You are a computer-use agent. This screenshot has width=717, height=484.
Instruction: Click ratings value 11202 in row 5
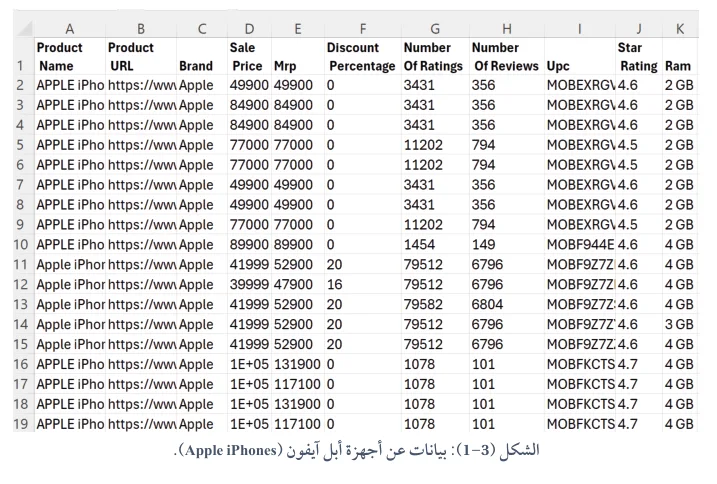coord(435,145)
